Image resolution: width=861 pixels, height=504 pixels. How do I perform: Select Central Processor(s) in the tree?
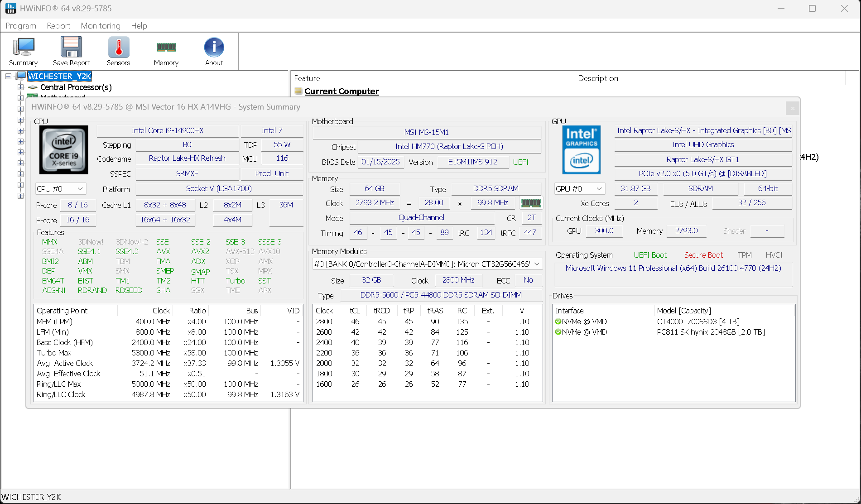click(76, 87)
